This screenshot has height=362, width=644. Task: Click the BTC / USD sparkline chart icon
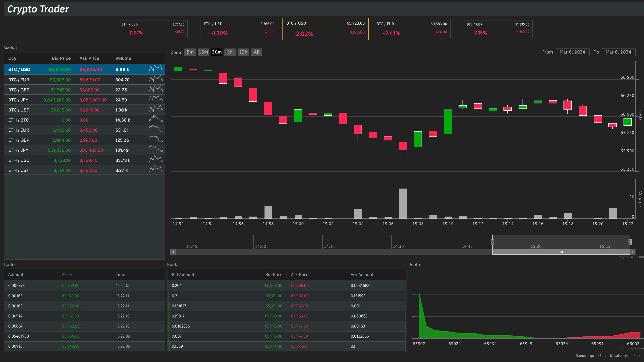click(156, 68)
